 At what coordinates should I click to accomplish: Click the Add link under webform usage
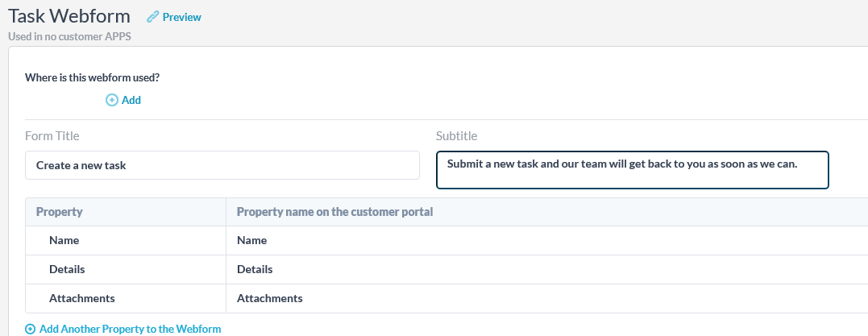(131, 100)
